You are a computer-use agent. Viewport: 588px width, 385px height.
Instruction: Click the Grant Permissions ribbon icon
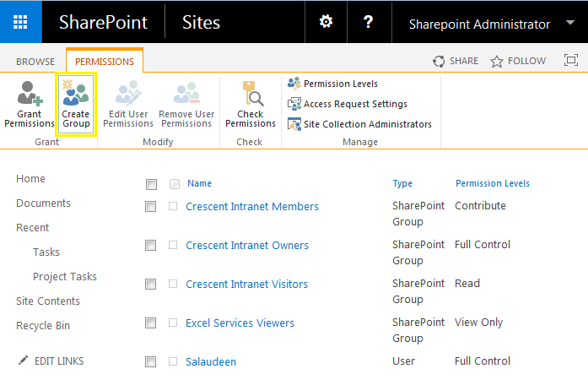(x=30, y=105)
